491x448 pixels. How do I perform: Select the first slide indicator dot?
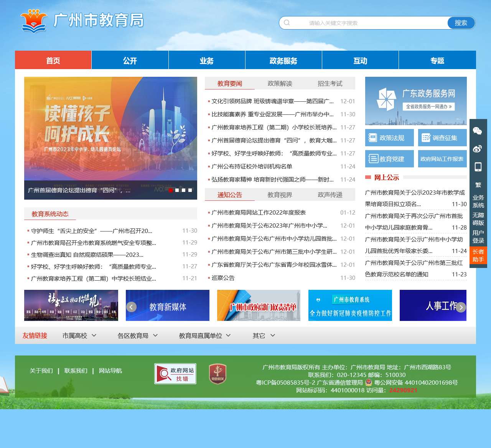point(171,190)
